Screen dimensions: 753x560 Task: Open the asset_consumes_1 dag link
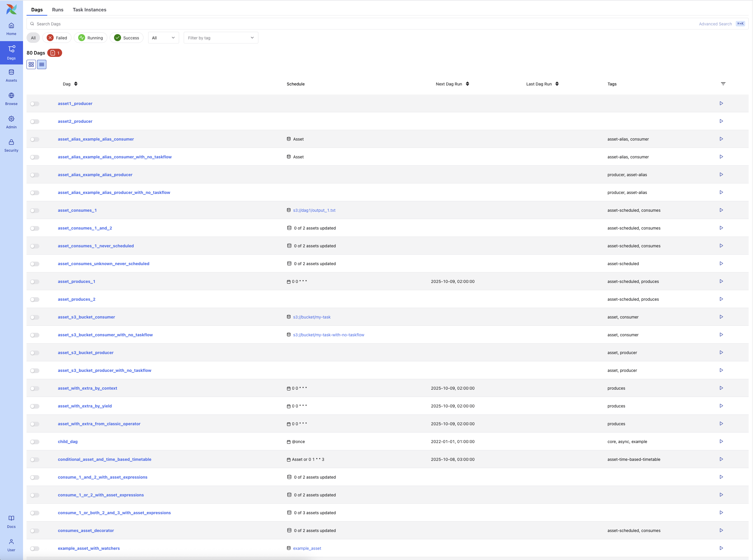pos(77,210)
